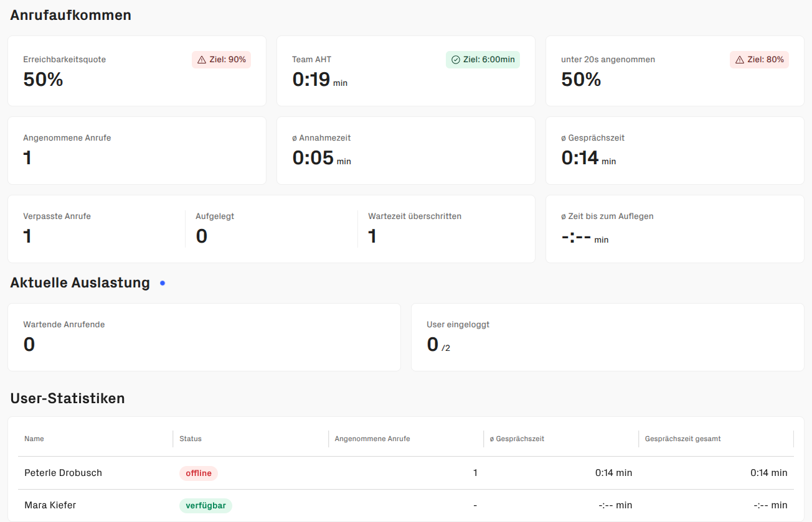Click the ø Gesprächszeit column header
The image size is (812, 522).
[517, 439]
